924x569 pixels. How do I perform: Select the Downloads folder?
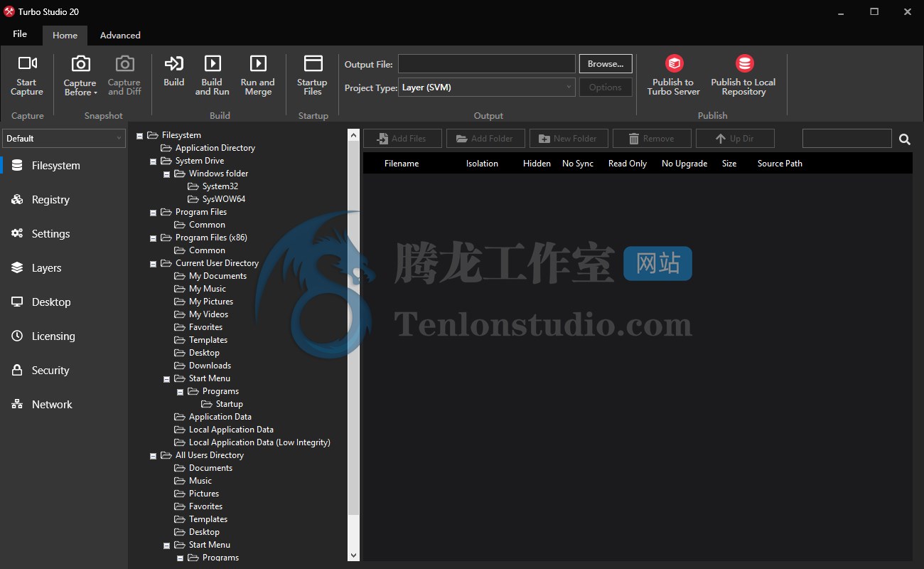[210, 366]
